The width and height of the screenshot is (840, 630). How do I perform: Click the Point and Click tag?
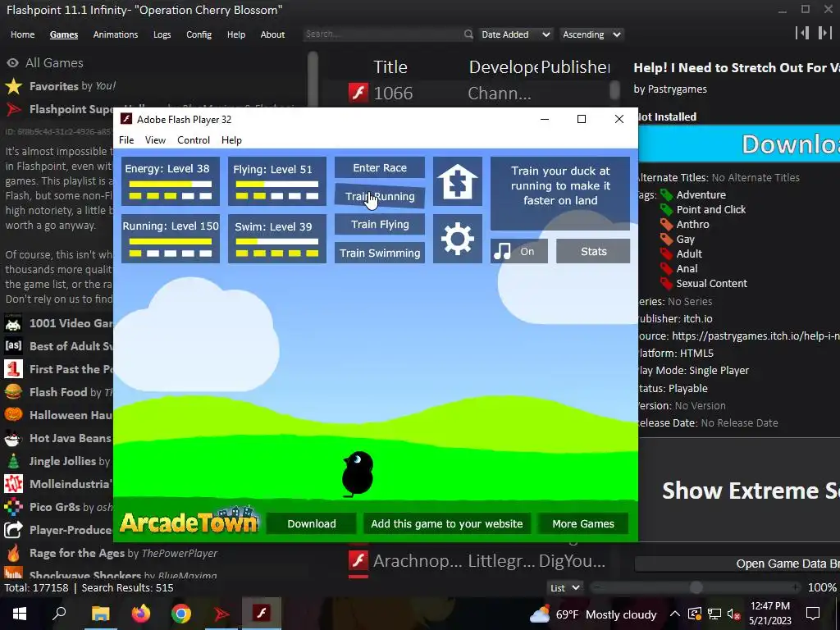pyautogui.click(x=711, y=209)
